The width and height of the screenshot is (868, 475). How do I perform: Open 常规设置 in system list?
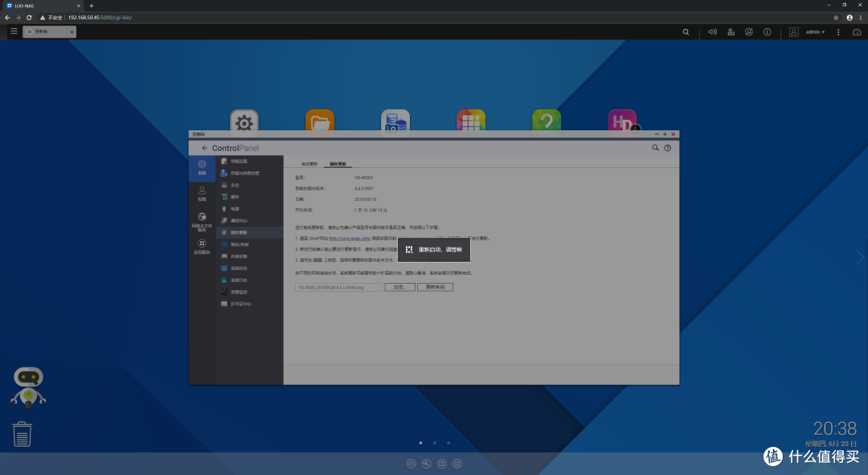250,161
